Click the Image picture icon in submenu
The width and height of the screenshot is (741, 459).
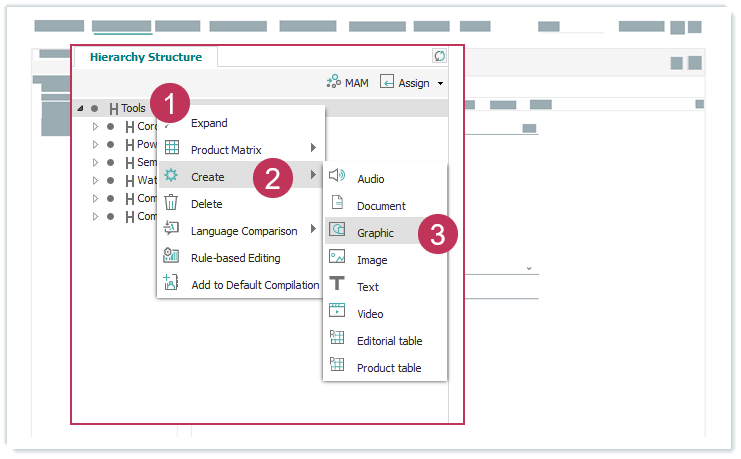[x=337, y=258]
